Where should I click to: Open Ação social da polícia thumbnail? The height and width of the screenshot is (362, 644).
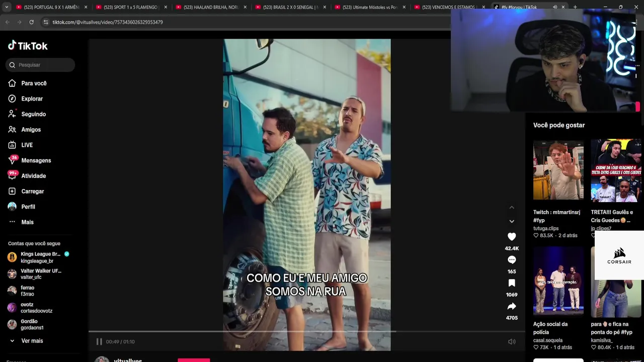click(x=558, y=281)
